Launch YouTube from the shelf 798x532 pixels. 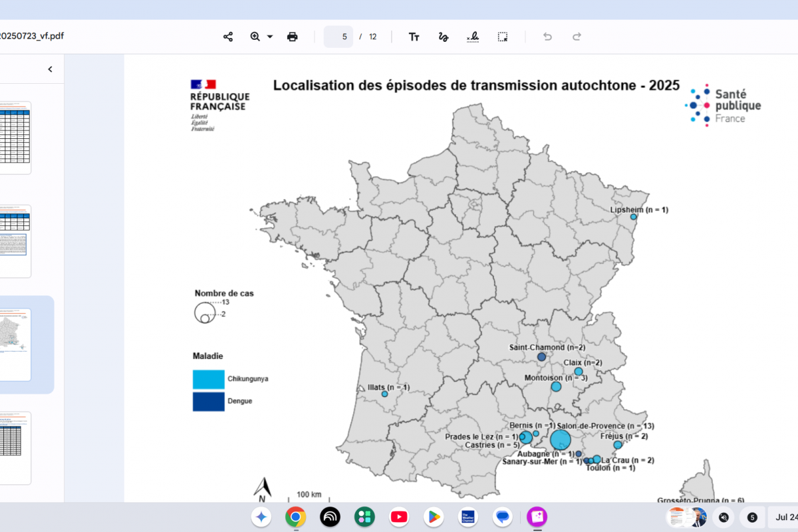point(399,517)
